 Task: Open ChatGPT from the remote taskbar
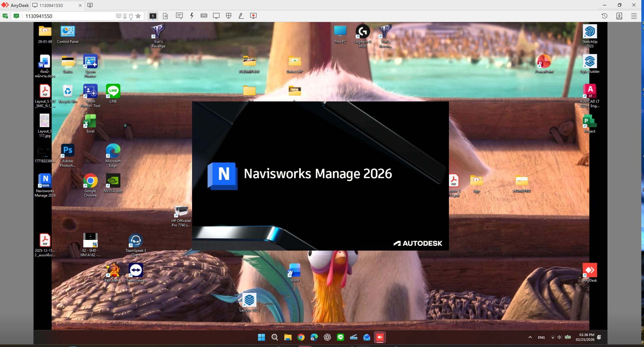(327, 337)
